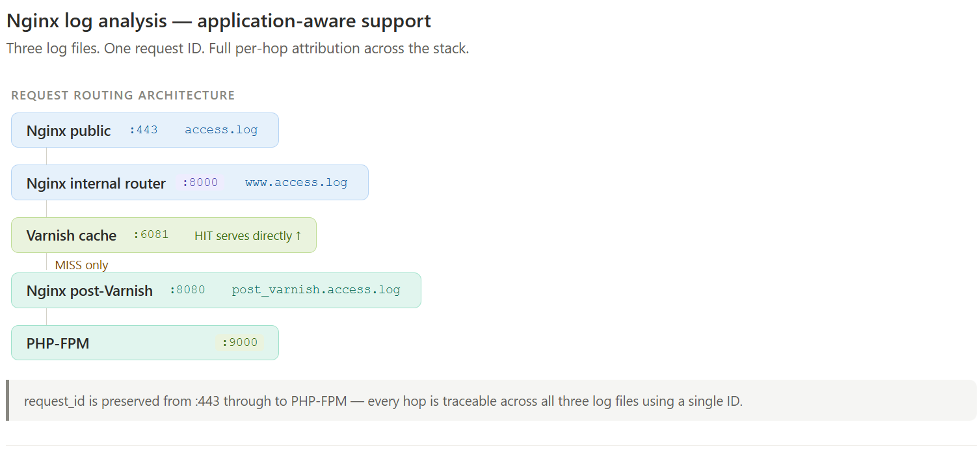This screenshot has width=980, height=450.
Task: Click the Nginx public node box
Action: click(145, 130)
